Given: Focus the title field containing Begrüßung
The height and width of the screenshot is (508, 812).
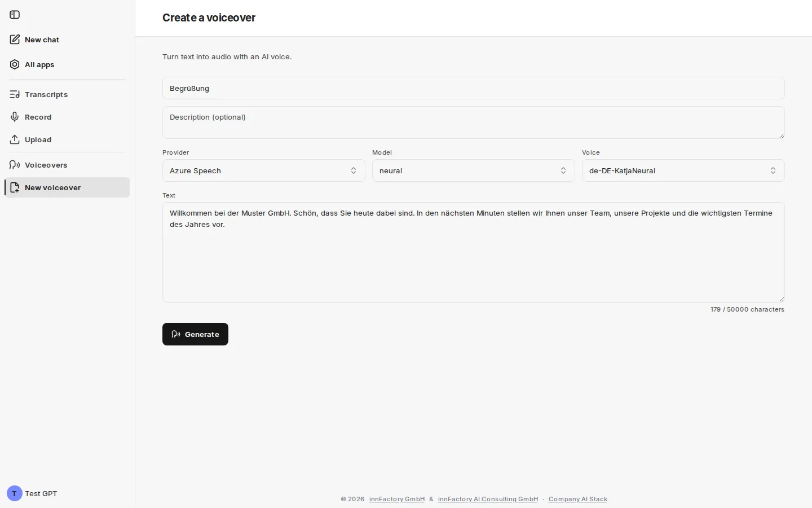Looking at the screenshot, I should click(474, 88).
